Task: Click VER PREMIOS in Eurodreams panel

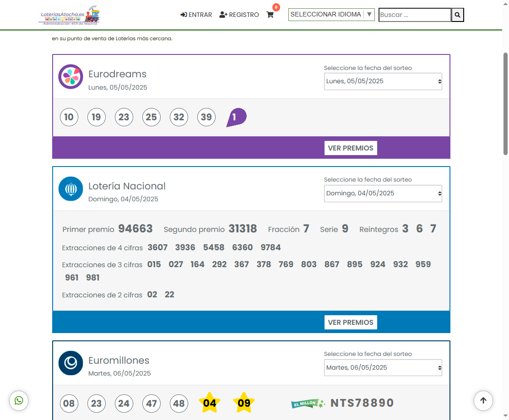Action: pyautogui.click(x=351, y=148)
